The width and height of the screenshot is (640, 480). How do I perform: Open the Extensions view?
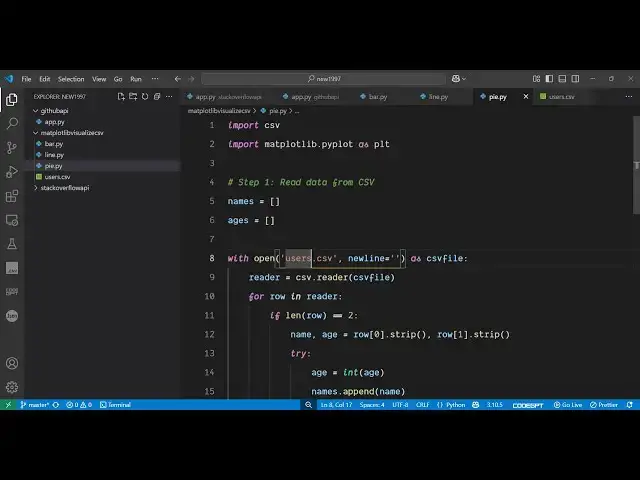(x=12, y=196)
